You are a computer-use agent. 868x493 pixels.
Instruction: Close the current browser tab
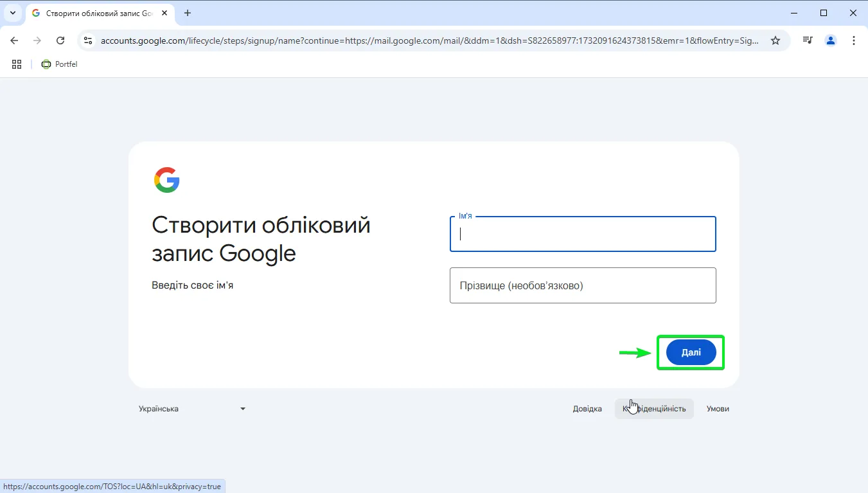pyautogui.click(x=164, y=13)
